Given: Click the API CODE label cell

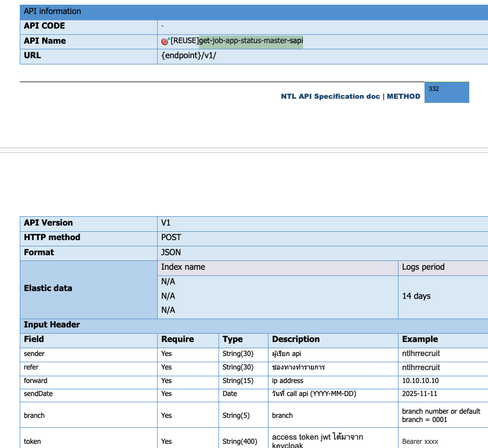Looking at the screenshot, I should [x=44, y=25].
